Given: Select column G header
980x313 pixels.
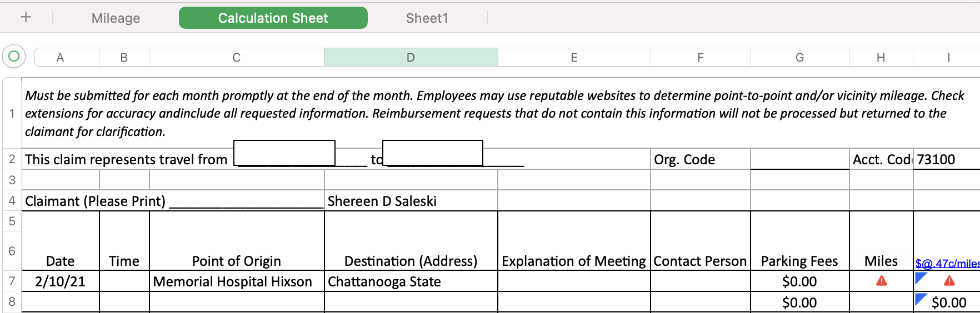Looking at the screenshot, I should click(799, 58).
